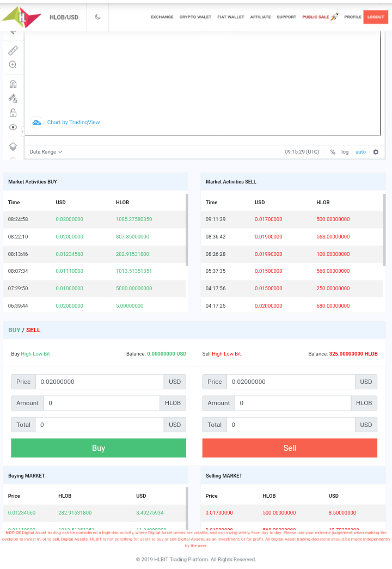Viewport: 392px width, 569px height.
Task: Select sell activity row 05:37:35
Action: pyautogui.click(x=292, y=271)
